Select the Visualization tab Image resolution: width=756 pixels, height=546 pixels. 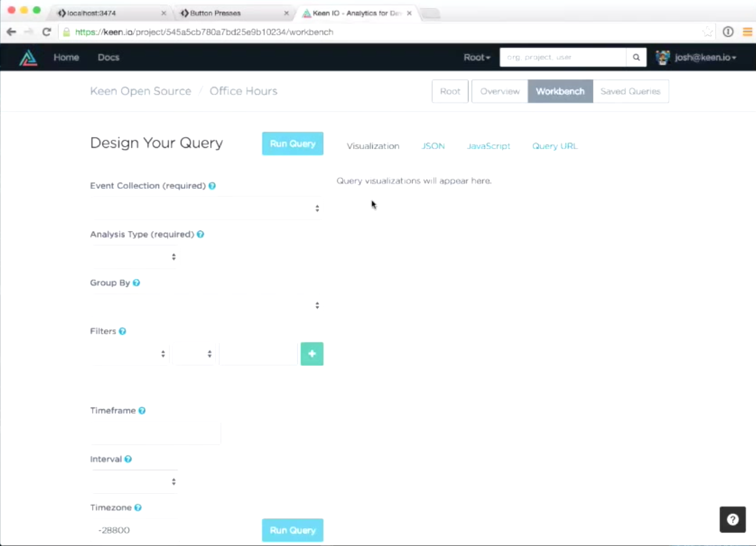click(373, 146)
